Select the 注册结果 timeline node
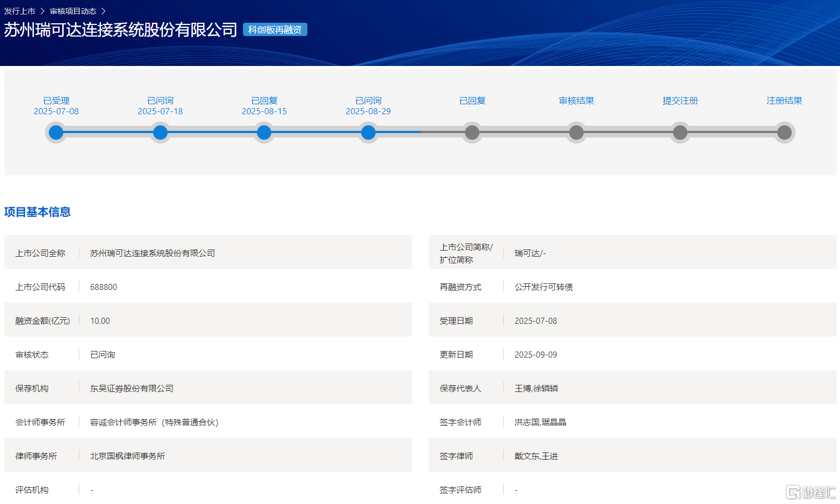 (x=785, y=133)
